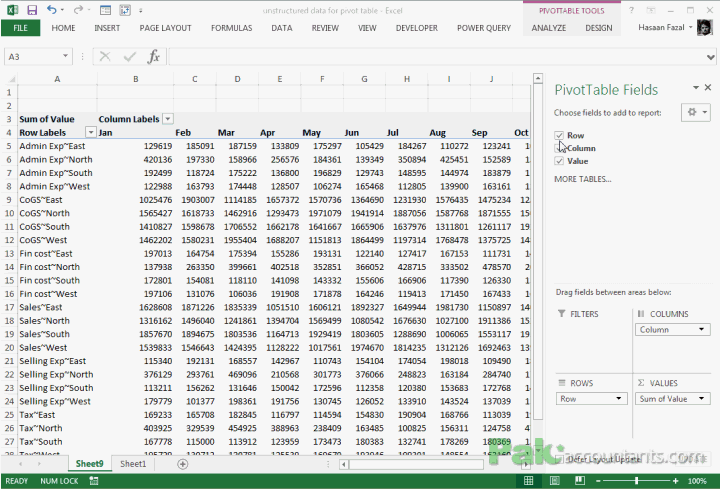
Task: Click the user account picture
Action: [704, 28]
